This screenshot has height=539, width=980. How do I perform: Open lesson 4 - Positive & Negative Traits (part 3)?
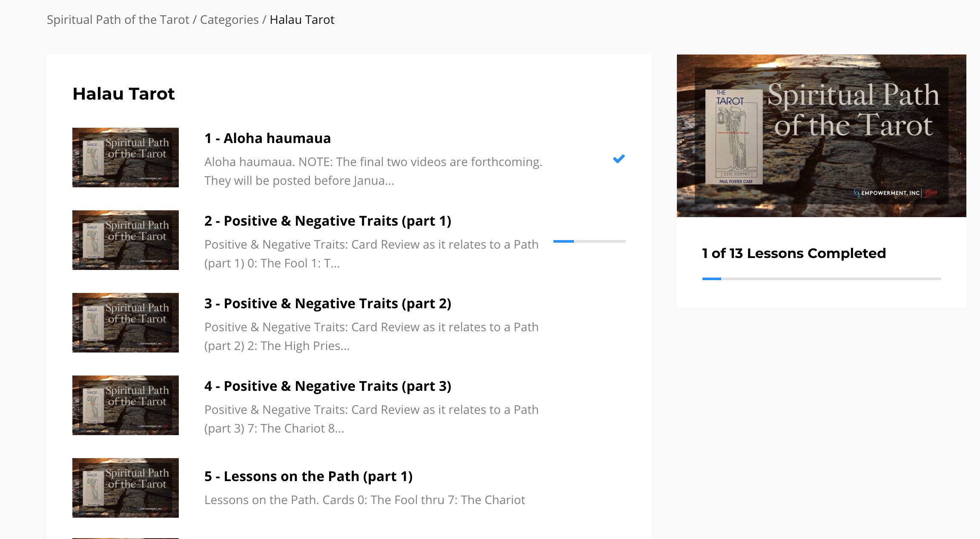click(328, 386)
